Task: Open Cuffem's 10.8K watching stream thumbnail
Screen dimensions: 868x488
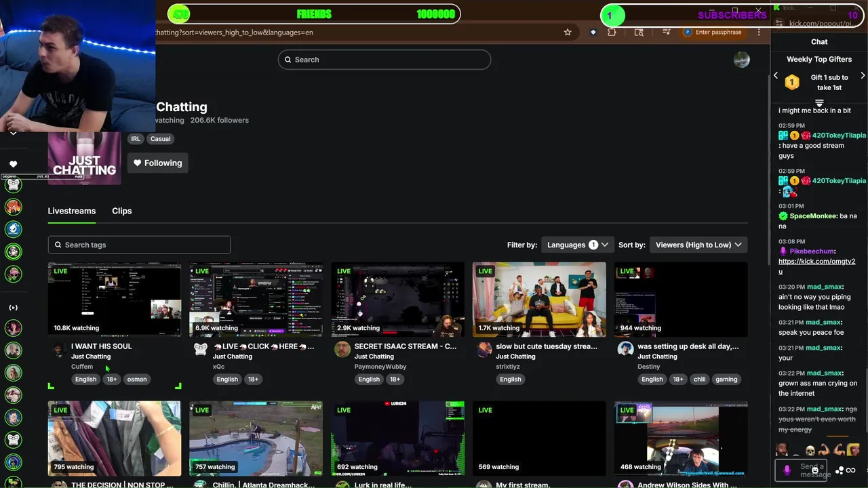Action: (115, 300)
